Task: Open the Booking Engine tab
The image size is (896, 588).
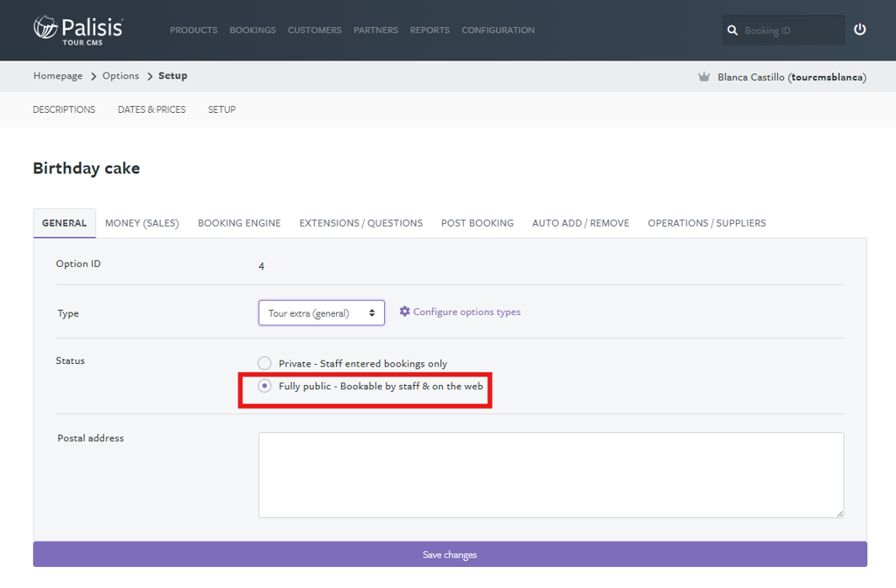Action: pos(239,223)
